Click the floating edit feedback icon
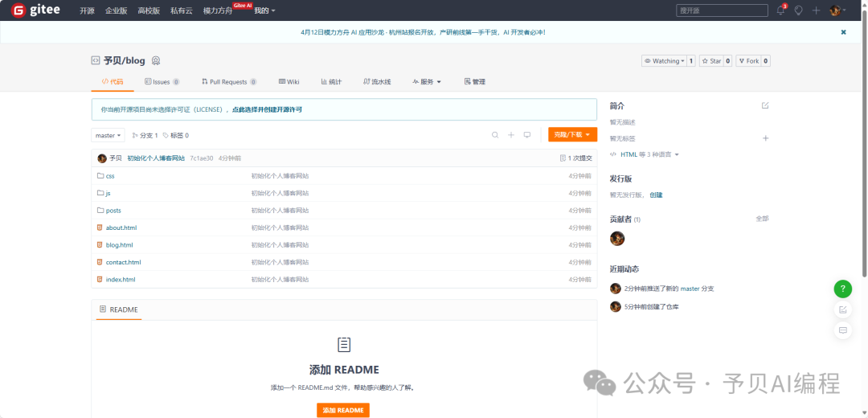 (842, 309)
